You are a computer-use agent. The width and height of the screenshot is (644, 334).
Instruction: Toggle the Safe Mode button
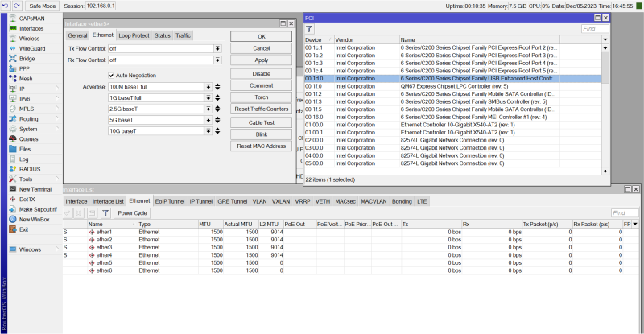(43, 6)
